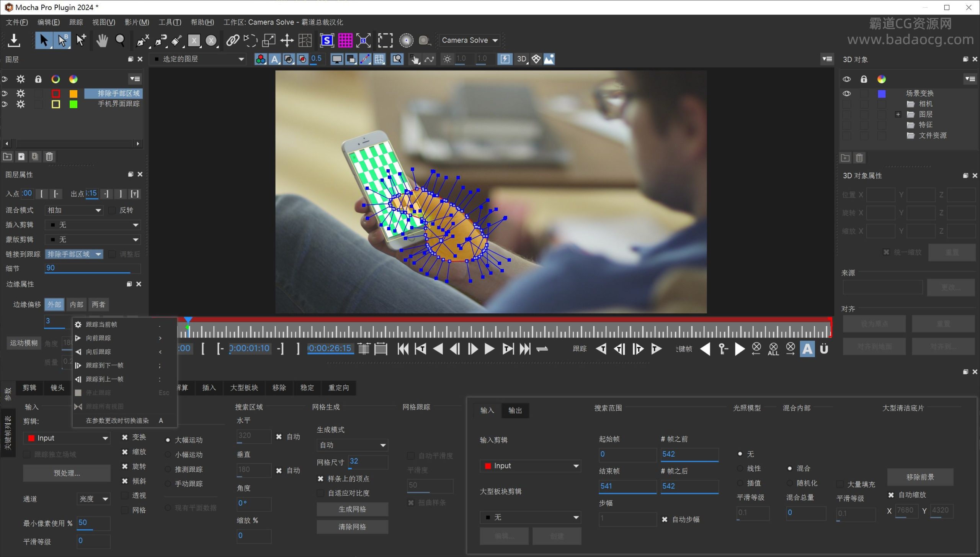
Task: Toggle 自动步幅 checkbox
Action: coord(665,519)
